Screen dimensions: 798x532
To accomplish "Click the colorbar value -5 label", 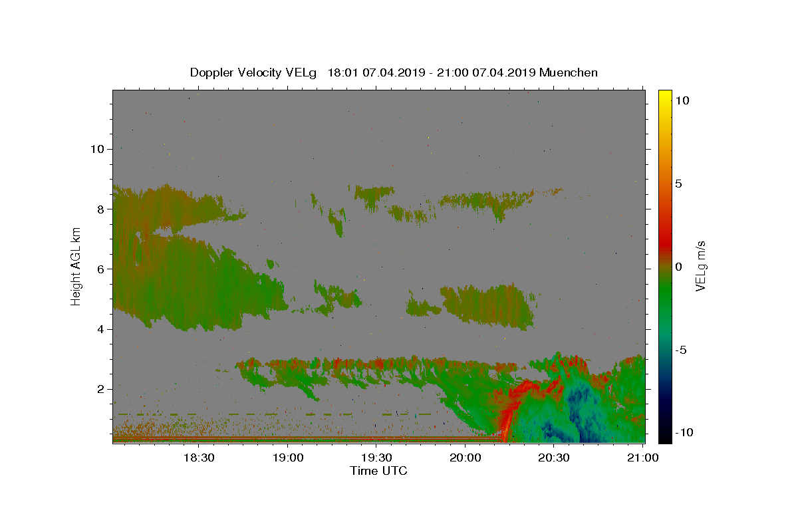I will [x=681, y=350].
